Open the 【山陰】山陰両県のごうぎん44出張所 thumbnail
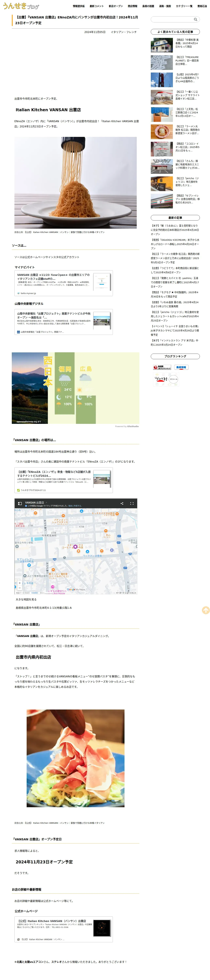The height and width of the screenshot is (980, 210). pos(162,80)
